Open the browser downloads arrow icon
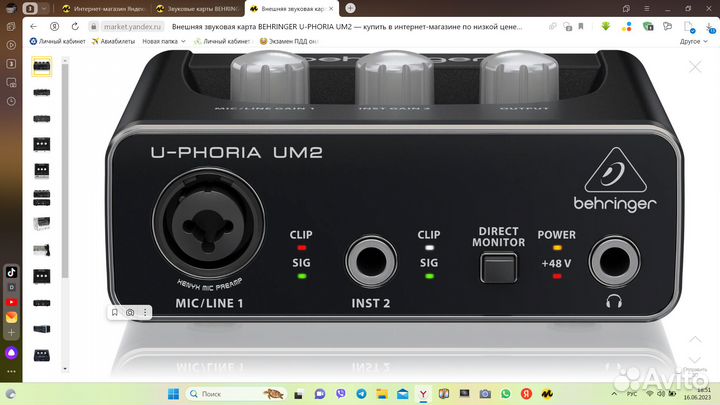 [711, 27]
